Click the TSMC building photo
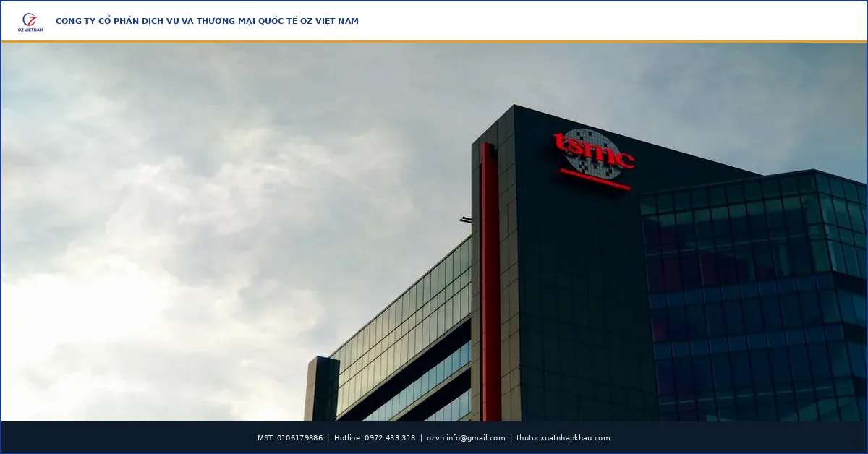 434,232
